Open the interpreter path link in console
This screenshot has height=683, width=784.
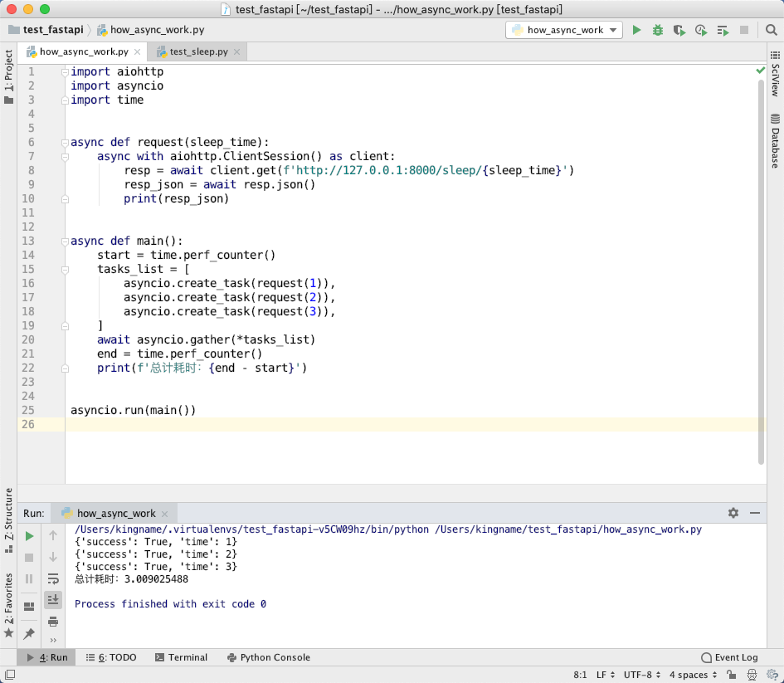click(251, 529)
